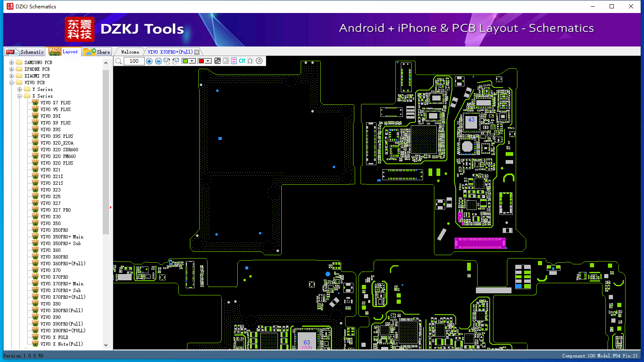Click the VIVO X20 PLUS file icon
The width and height of the screenshot is (644, 362).
[35, 163]
